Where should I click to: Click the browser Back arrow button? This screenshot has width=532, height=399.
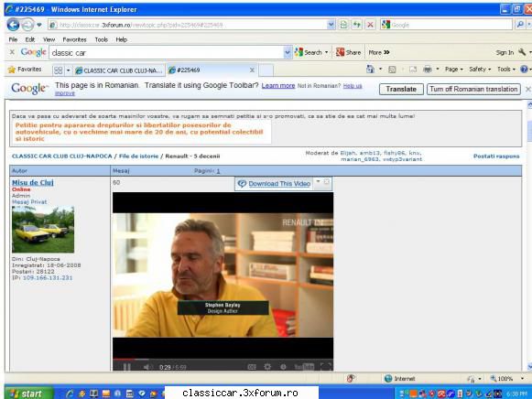13,25
